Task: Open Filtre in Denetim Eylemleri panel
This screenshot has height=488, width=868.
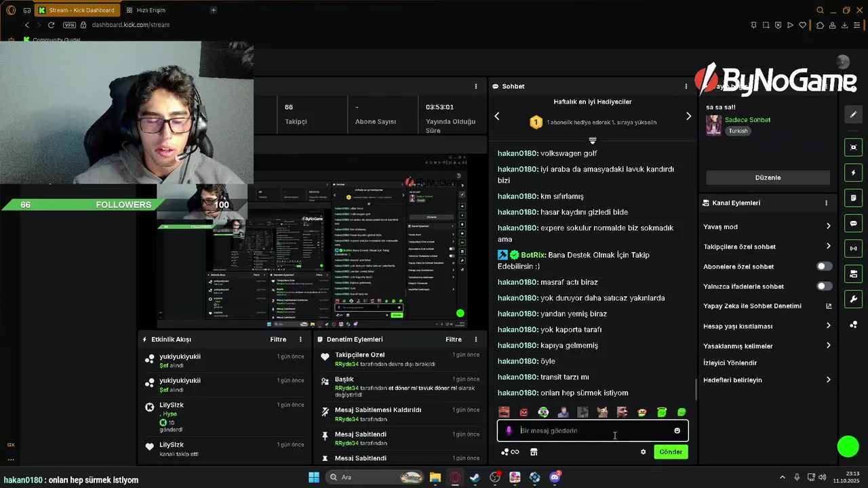Action: 454,340
